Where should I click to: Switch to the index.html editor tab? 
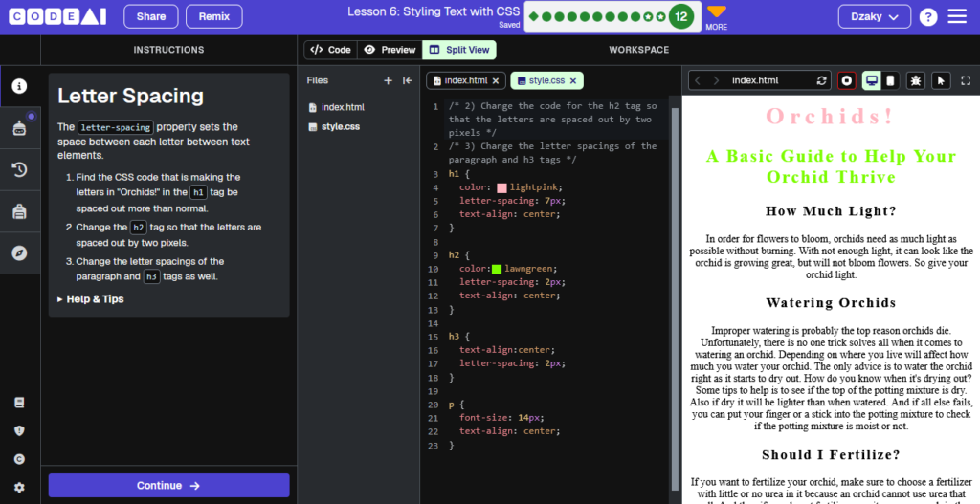466,80
